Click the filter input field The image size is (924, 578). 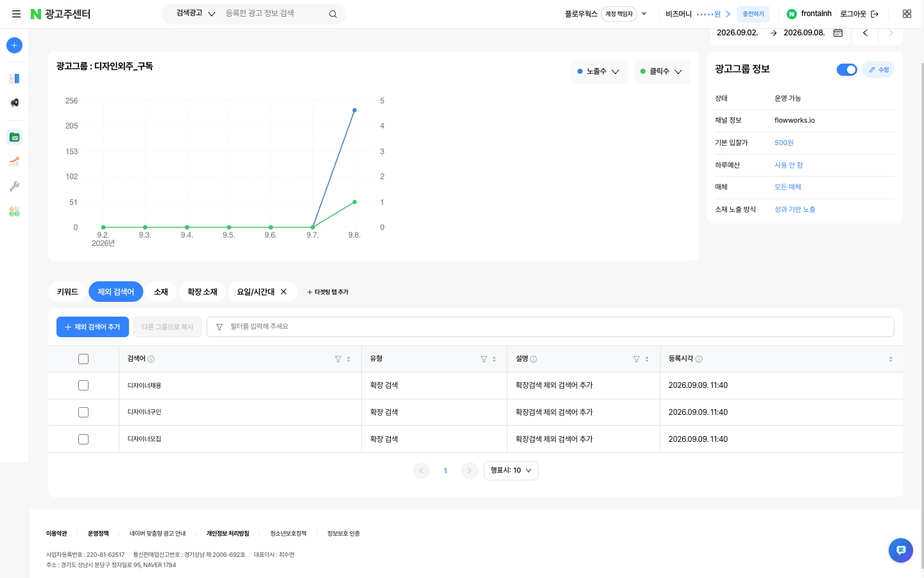[550, 327]
